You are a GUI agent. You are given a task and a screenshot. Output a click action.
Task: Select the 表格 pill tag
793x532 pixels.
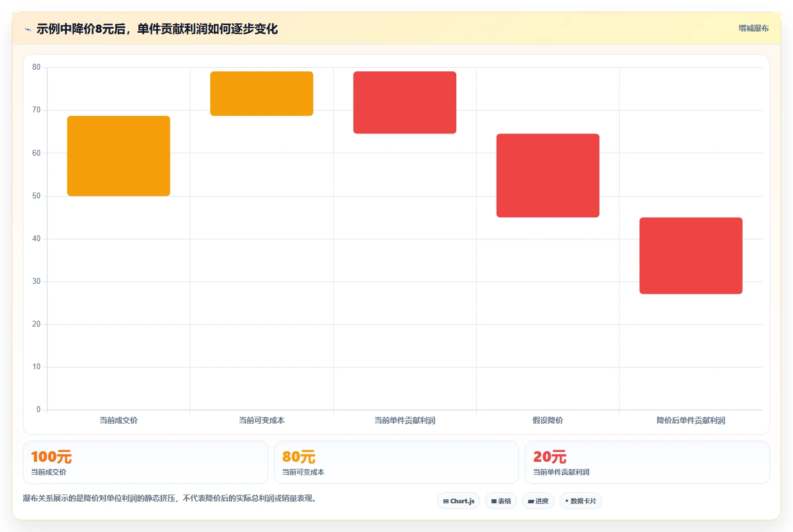coord(501,501)
